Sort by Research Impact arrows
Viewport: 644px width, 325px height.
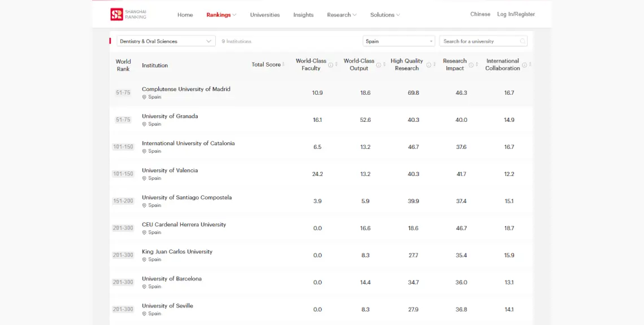pyautogui.click(x=477, y=64)
